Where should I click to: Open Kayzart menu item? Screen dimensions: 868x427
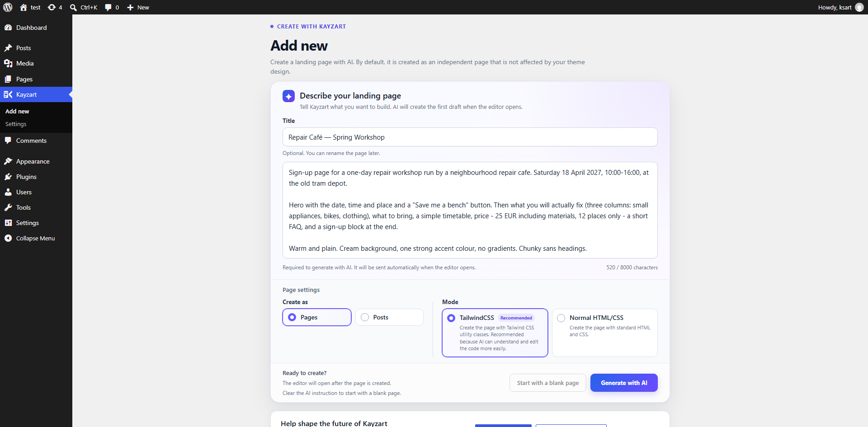(36, 94)
